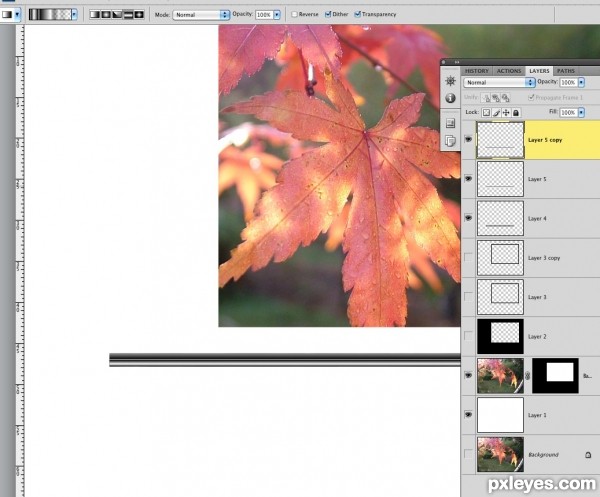Click 'Layer 3 copy' name text
This screenshot has width=600, height=497.
tap(544, 258)
